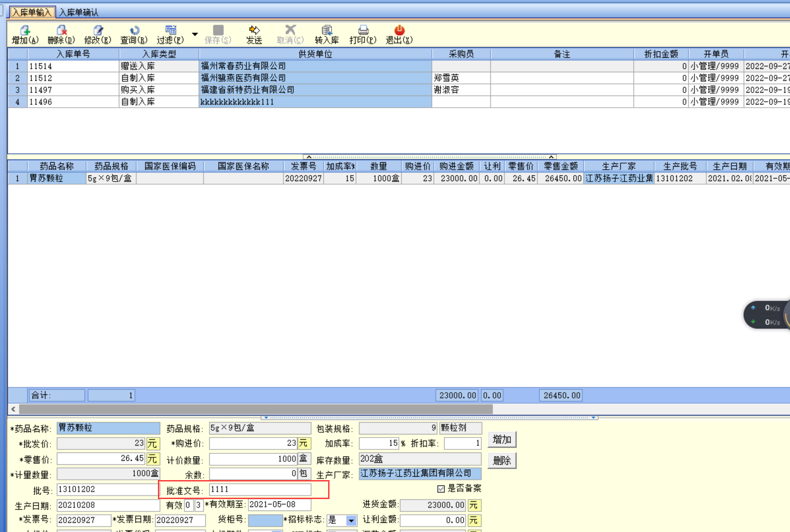Click the 过滤(F) filter toolbar icon
Screen dimensions: 790x532
[x=171, y=35]
